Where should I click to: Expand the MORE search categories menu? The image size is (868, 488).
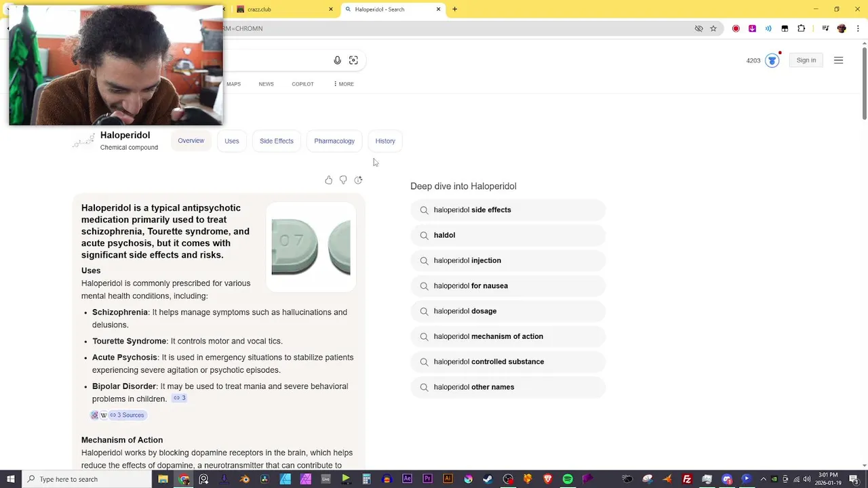[x=343, y=84]
